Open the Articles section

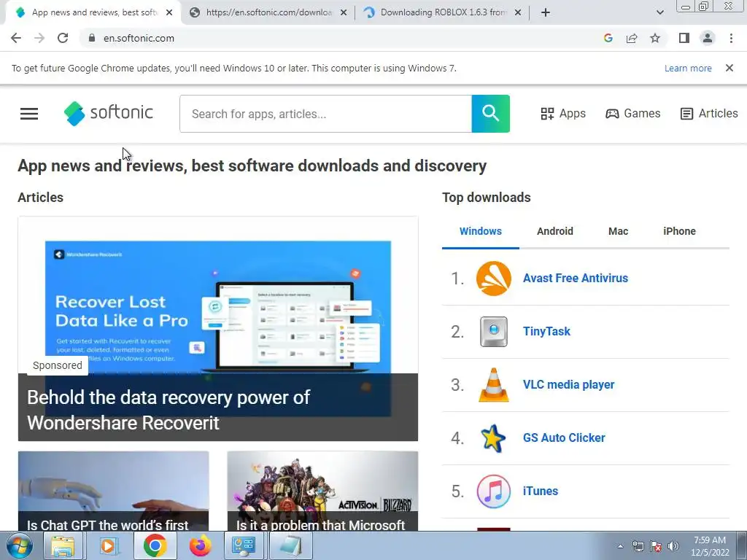pos(709,113)
